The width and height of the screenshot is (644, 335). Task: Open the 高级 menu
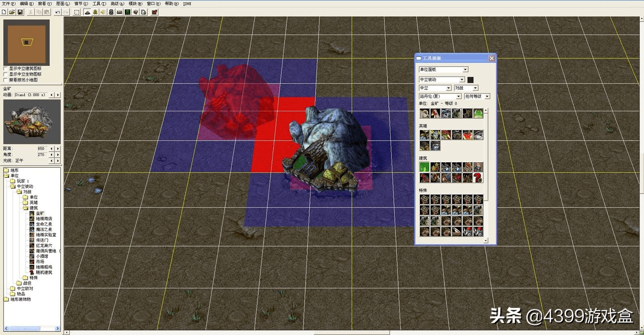pos(117,4)
